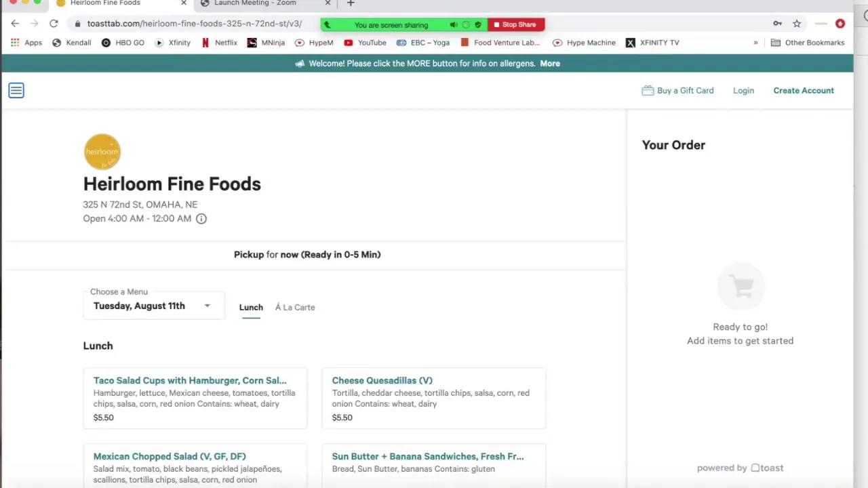Reload the page

tap(54, 24)
